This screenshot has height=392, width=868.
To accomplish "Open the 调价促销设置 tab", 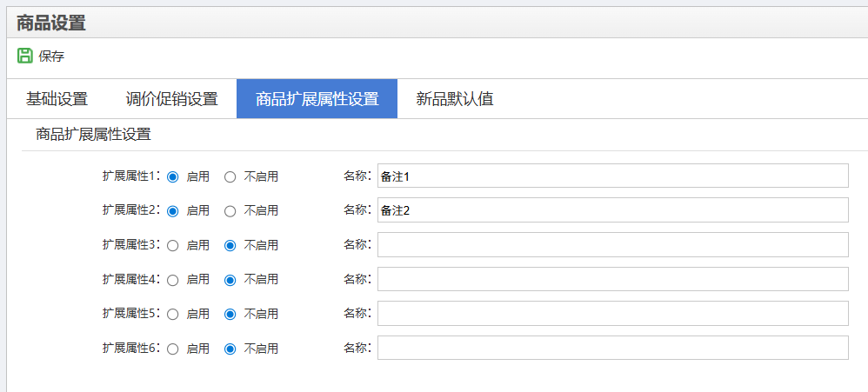I will pyautogui.click(x=171, y=98).
